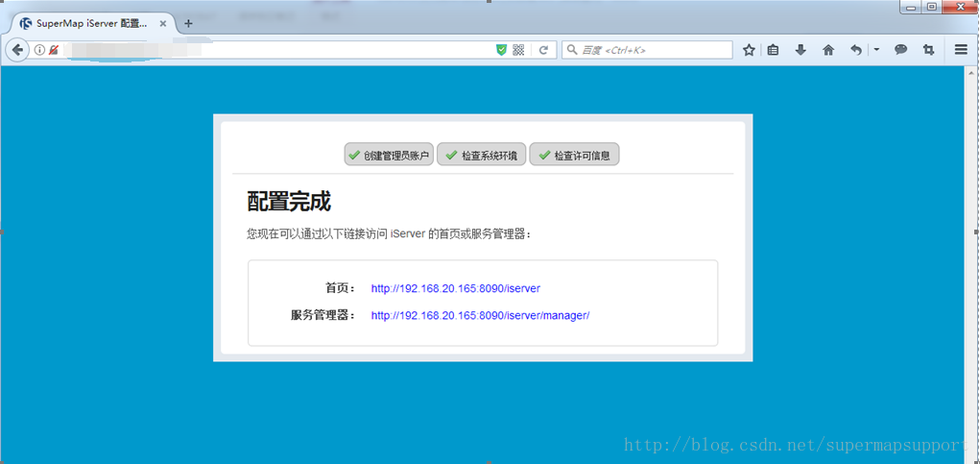Close the SuperMap iServer tab
Screen dimensions: 980x464
coord(162,24)
